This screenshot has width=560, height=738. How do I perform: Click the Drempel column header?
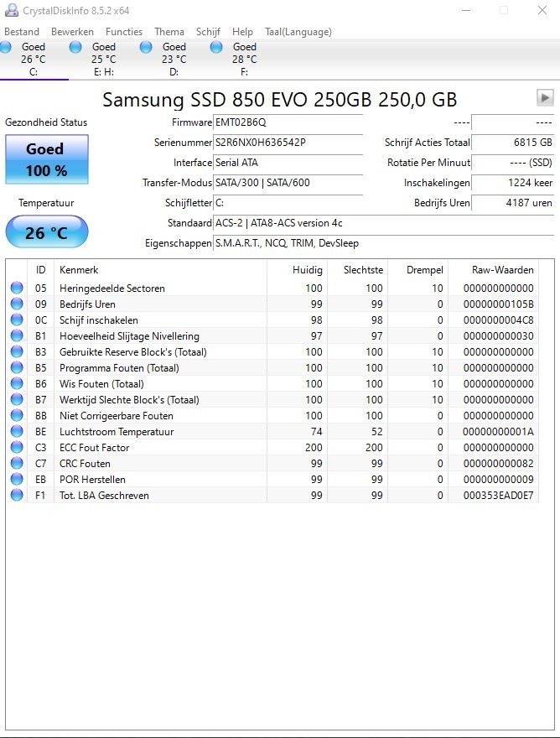417,270
